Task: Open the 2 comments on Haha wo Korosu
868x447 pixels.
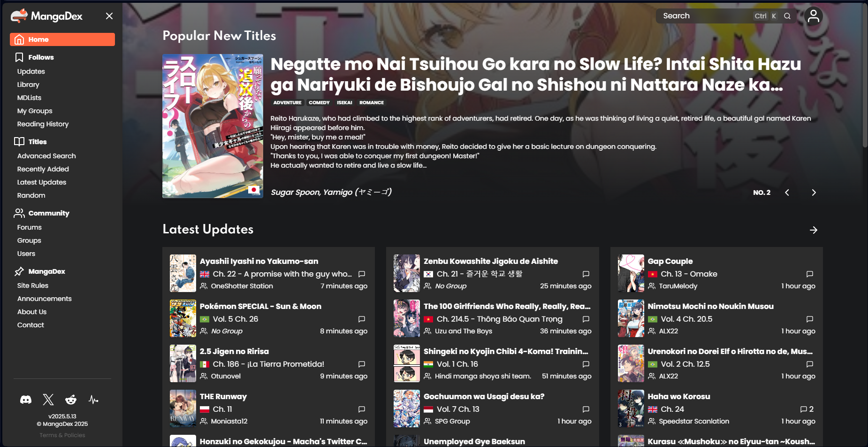Action: (x=807, y=409)
